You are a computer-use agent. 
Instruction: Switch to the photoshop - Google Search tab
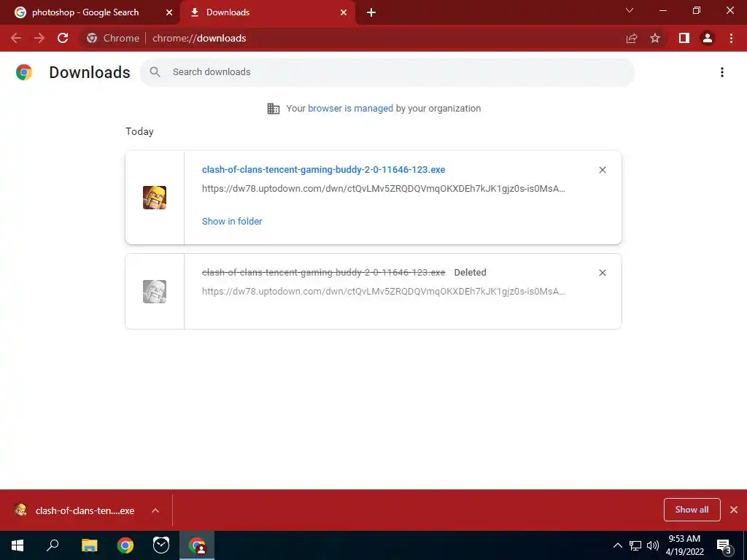[86, 12]
